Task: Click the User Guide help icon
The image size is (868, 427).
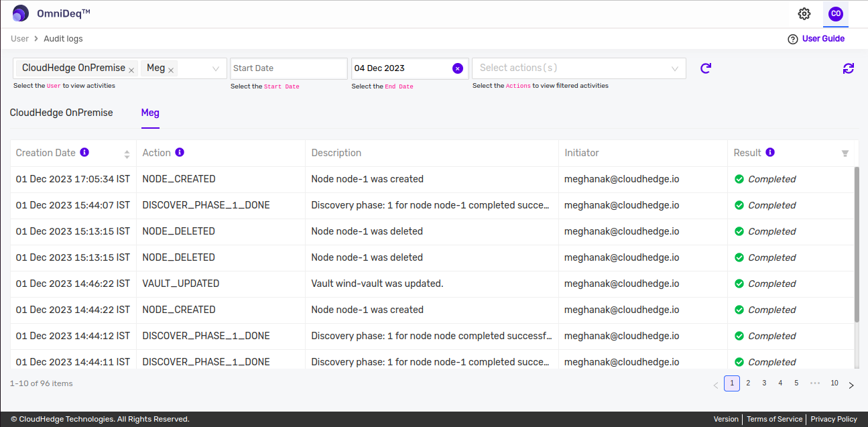Action: tap(793, 39)
